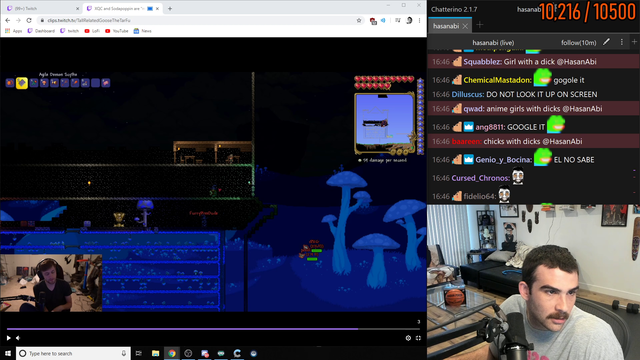The width and height of the screenshot is (640, 360).
Task: Mute the clip volume speaker icon
Action: (18, 338)
